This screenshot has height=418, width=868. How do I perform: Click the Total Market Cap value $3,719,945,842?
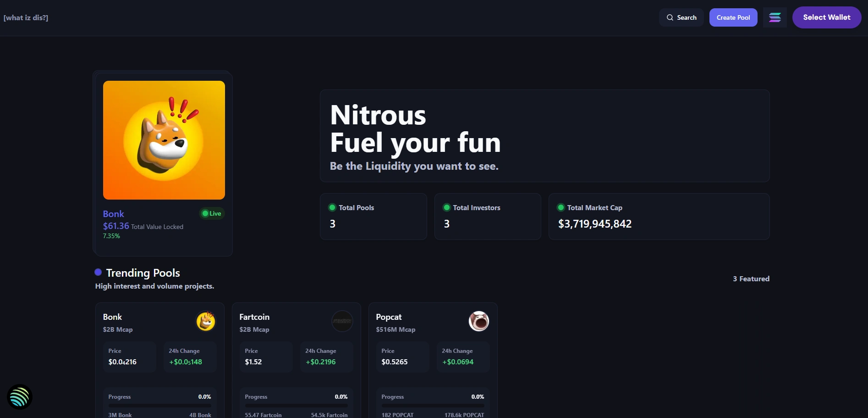click(x=595, y=224)
